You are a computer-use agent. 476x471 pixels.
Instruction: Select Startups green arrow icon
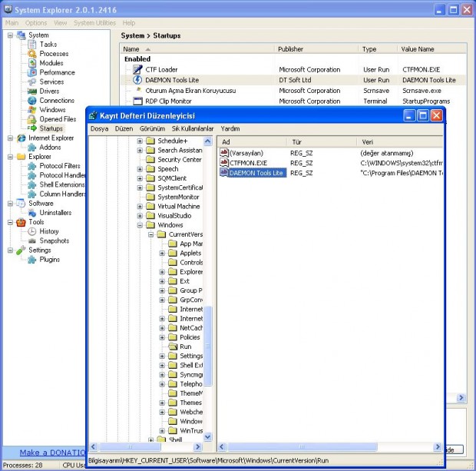coord(32,128)
